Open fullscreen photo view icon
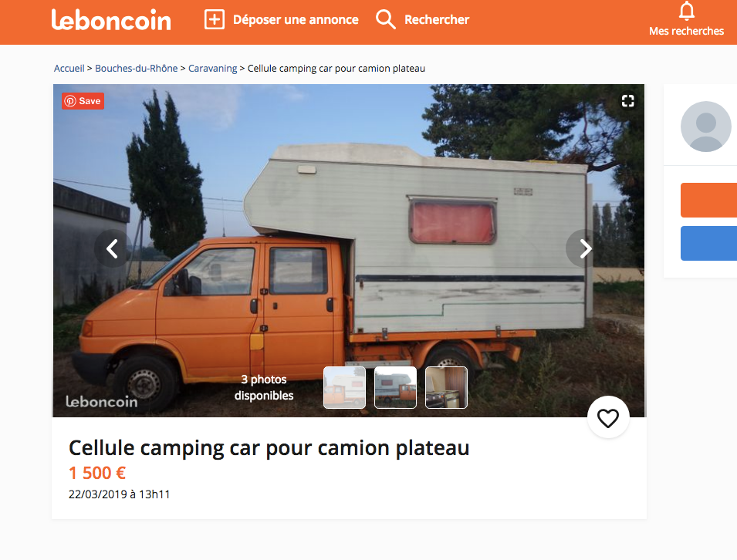Viewport: 737px width, 560px height. [x=628, y=101]
